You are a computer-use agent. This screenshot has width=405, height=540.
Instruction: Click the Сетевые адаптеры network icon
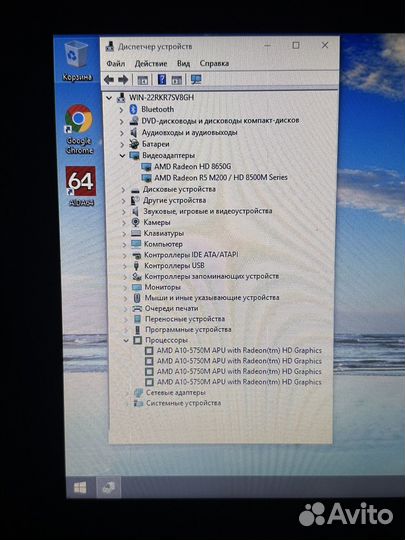(x=138, y=393)
